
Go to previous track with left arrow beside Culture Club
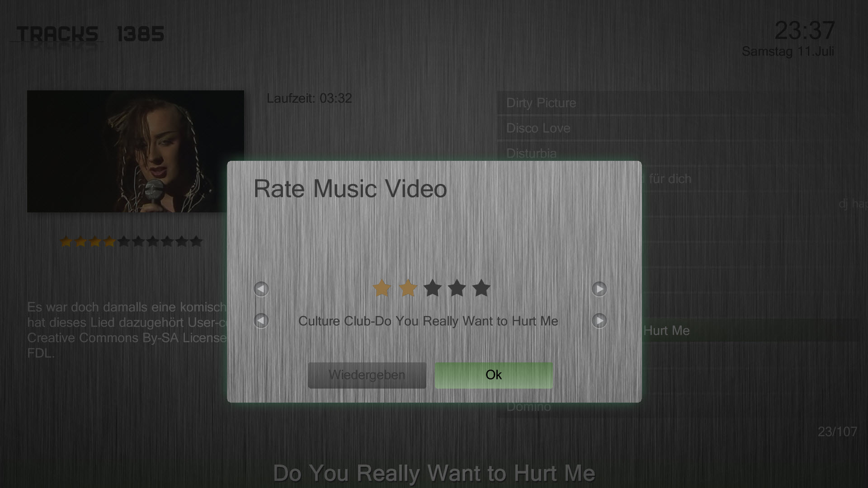pos(261,321)
